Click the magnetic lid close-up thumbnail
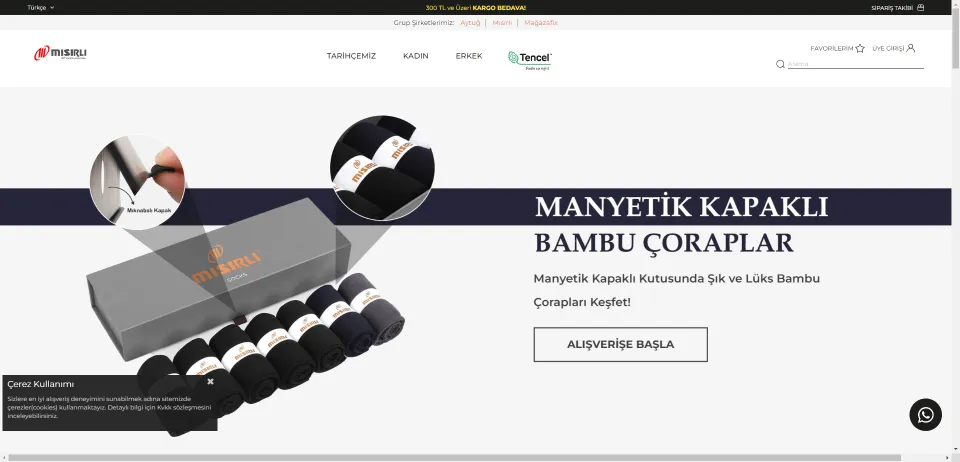Image resolution: width=960 pixels, height=462 pixels. [137, 182]
